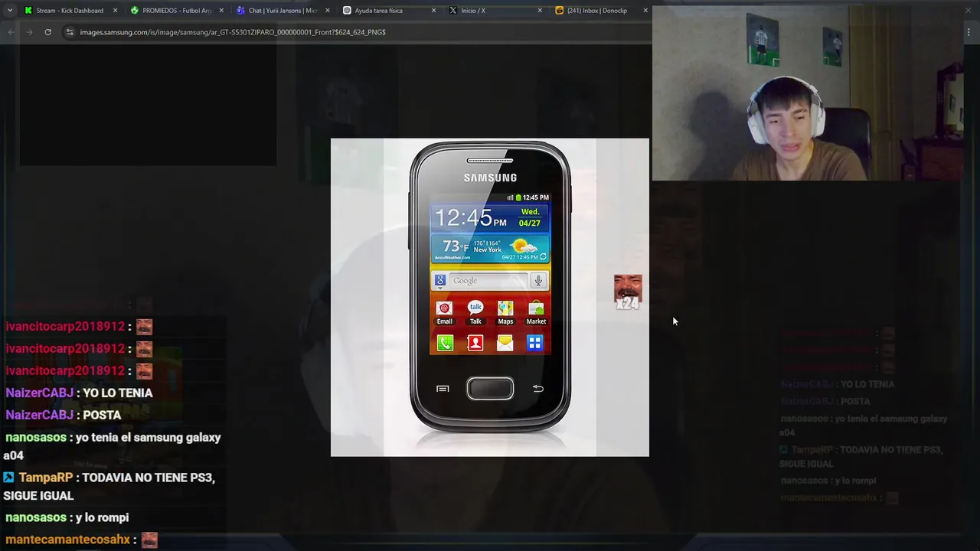
Task: Tap the blue Google g icon
Action: point(440,281)
